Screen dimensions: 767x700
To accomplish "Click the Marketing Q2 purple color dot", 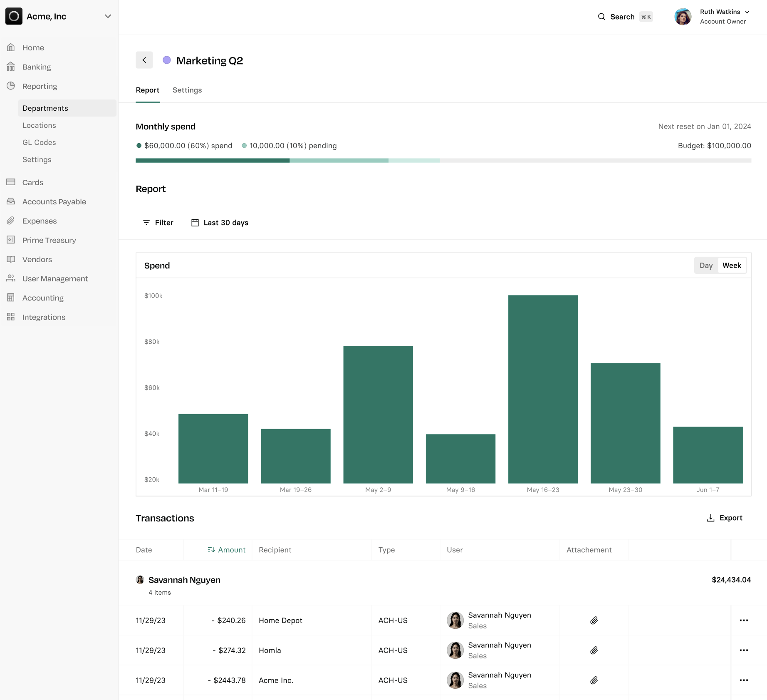I will tap(167, 60).
